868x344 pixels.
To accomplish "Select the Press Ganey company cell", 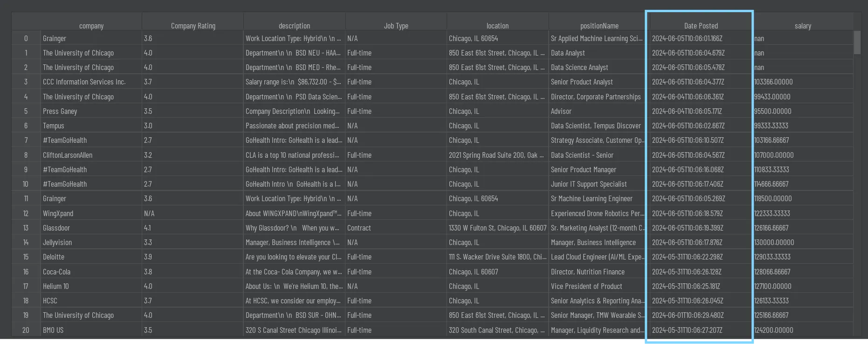I will [x=91, y=111].
